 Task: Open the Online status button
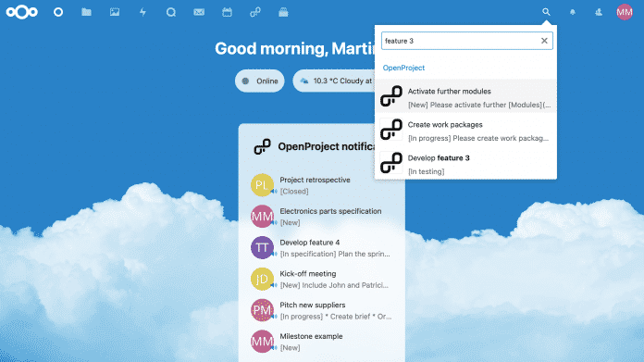[x=260, y=81]
